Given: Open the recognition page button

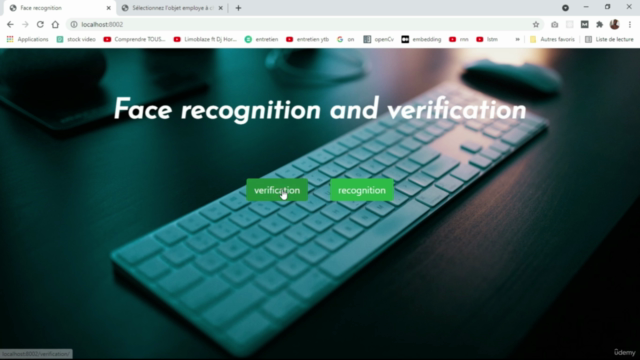Looking at the screenshot, I should coord(362,190).
